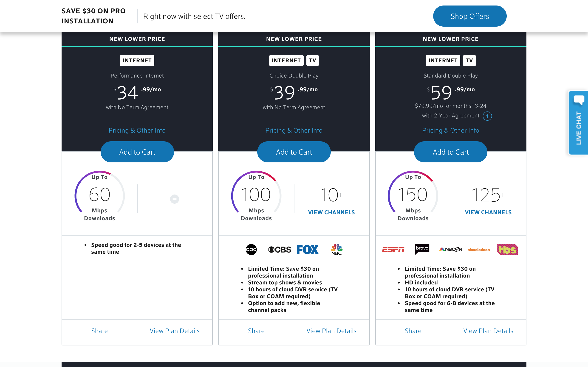Click the info icon next to 2-Year Agreement
The height and width of the screenshot is (367, 588).
pyautogui.click(x=487, y=116)
